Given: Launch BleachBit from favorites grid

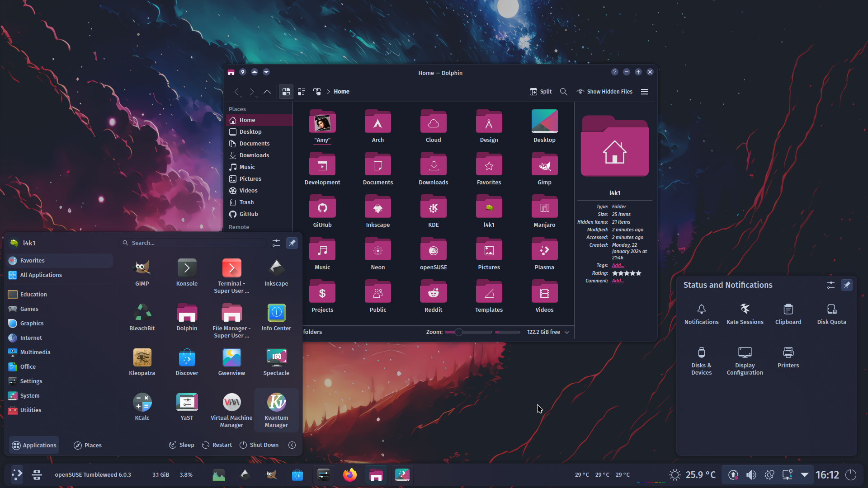Looking at the screenshot, I should [142, 313].
